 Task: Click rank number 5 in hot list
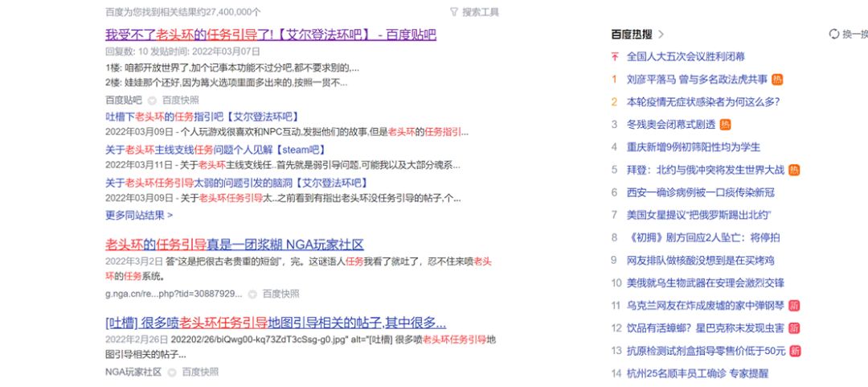click(614, 171)
